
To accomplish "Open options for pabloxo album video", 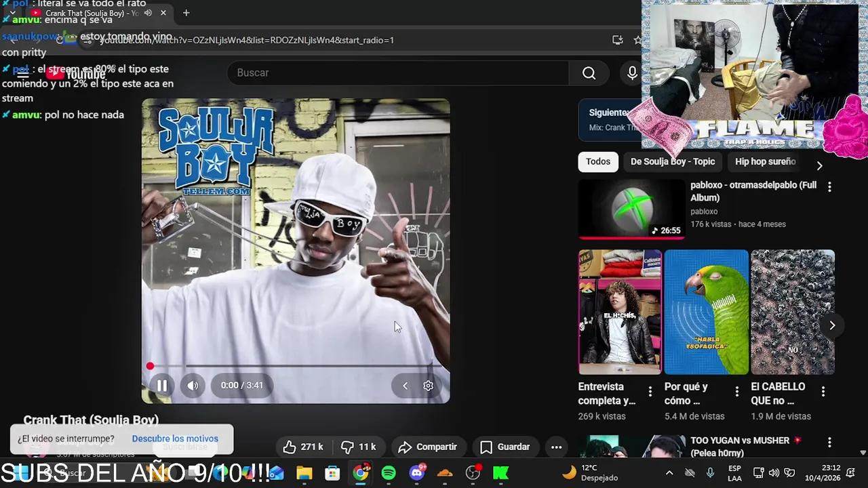I will [829, 186].
